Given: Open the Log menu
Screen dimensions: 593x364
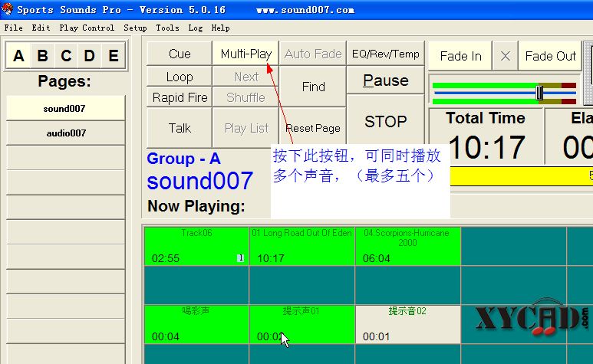Looking at the screenshot, I should [196, 28].
